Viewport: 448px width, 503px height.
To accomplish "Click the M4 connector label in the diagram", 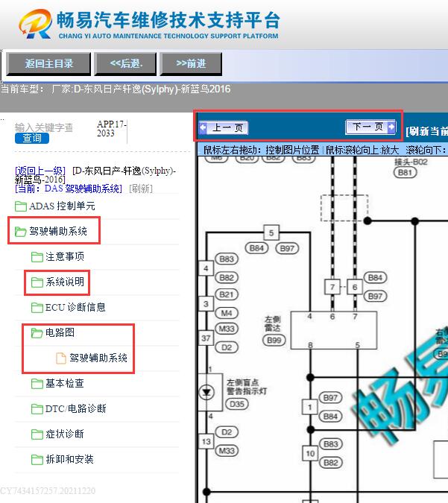I will [x=227, y=313].
